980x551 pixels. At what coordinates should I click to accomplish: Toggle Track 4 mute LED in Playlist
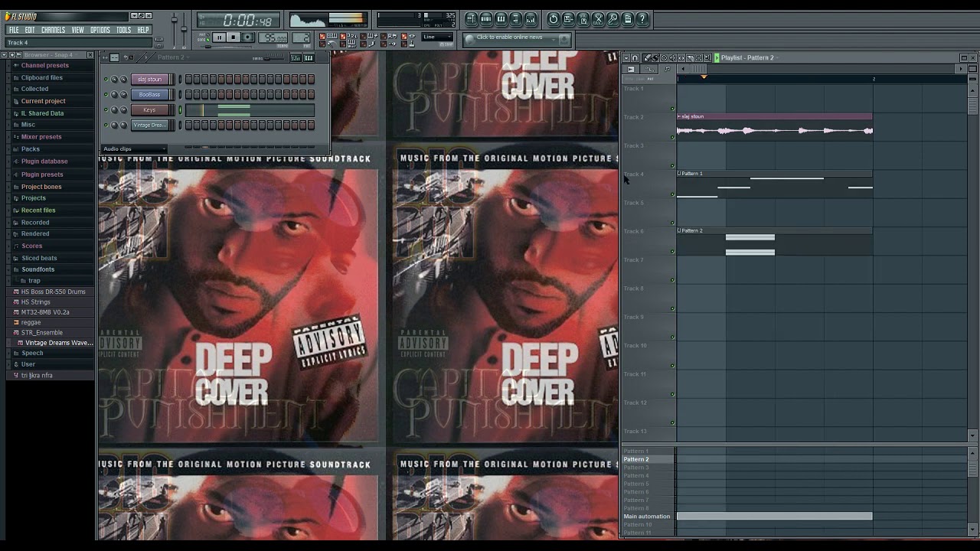pos(673,194)
